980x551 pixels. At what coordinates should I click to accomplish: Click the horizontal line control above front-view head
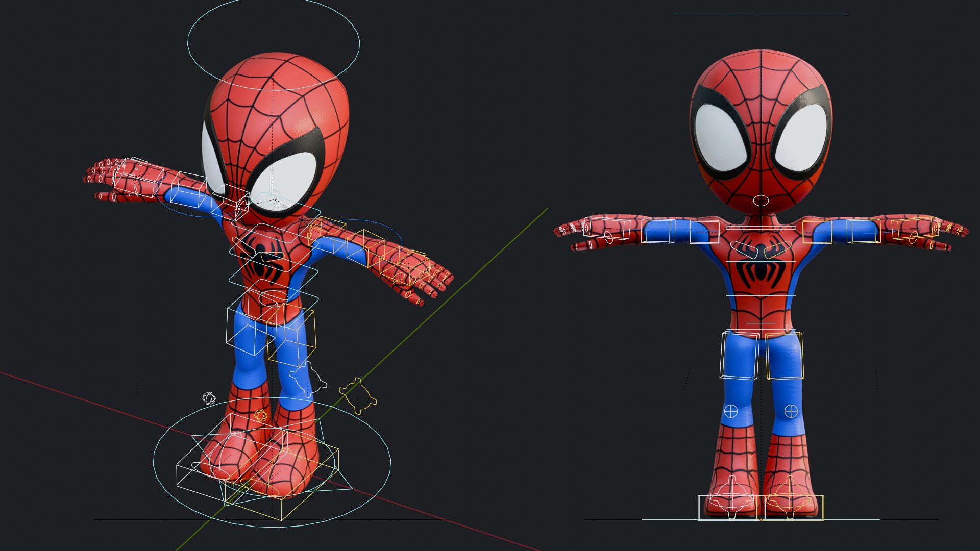point(761,14)
